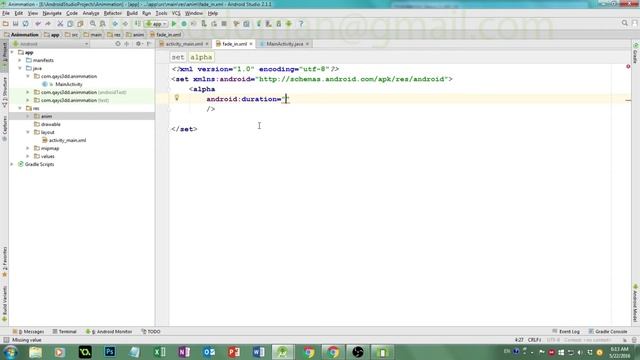This screenshot has width=640, height=360.
Task: Select activity_main.xml in the project tree
Action: tap(67, 140)
